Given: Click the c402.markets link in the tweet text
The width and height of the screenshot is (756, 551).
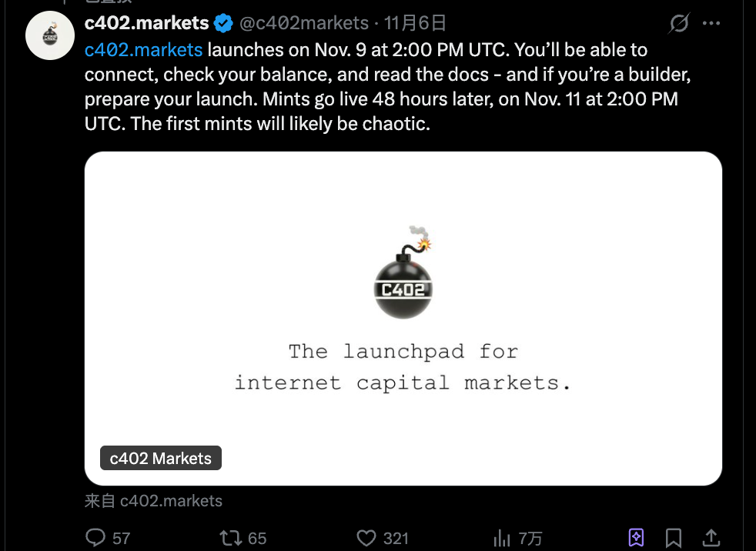Looking at the screenshot, I should pos(143,49).
